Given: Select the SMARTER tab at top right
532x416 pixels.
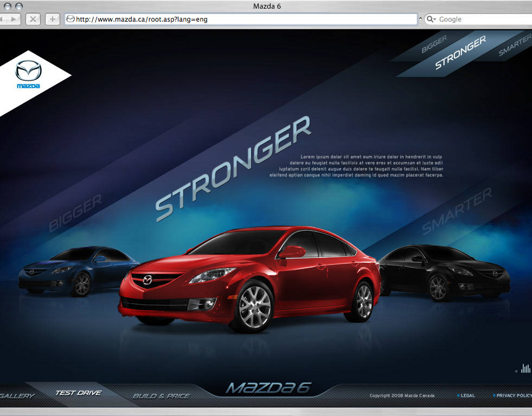Looking at the screenshot, I should coord(515,45).
